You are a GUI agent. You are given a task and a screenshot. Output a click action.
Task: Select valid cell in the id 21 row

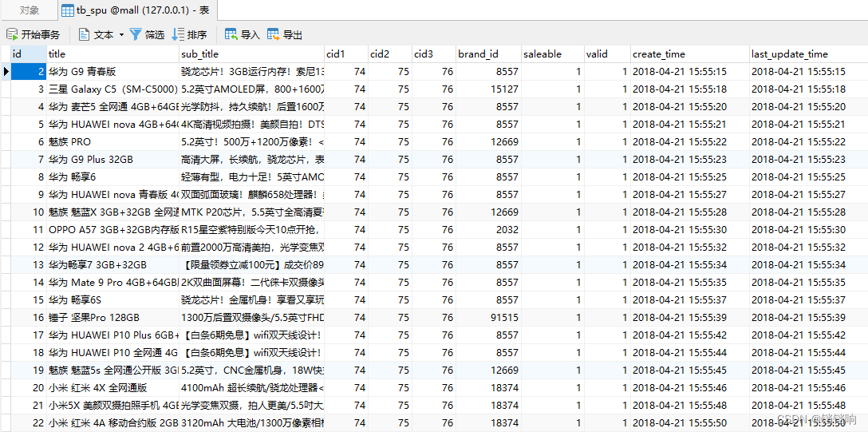pyautogui.click(x=608, y=406)
